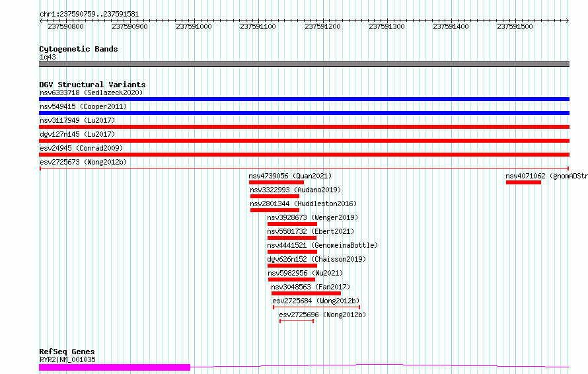This screenshot has width=588, height=374.
Task: Open variant nsv4441521 (GenomeinaBottle) label
Action: (x=322, y=245)
